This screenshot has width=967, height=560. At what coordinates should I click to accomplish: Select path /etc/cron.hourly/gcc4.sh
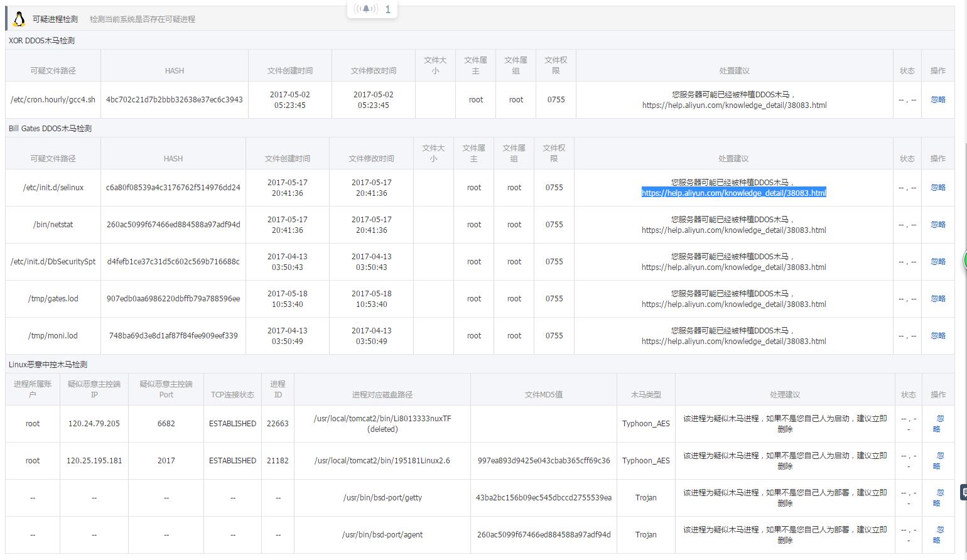click(53, 100)
